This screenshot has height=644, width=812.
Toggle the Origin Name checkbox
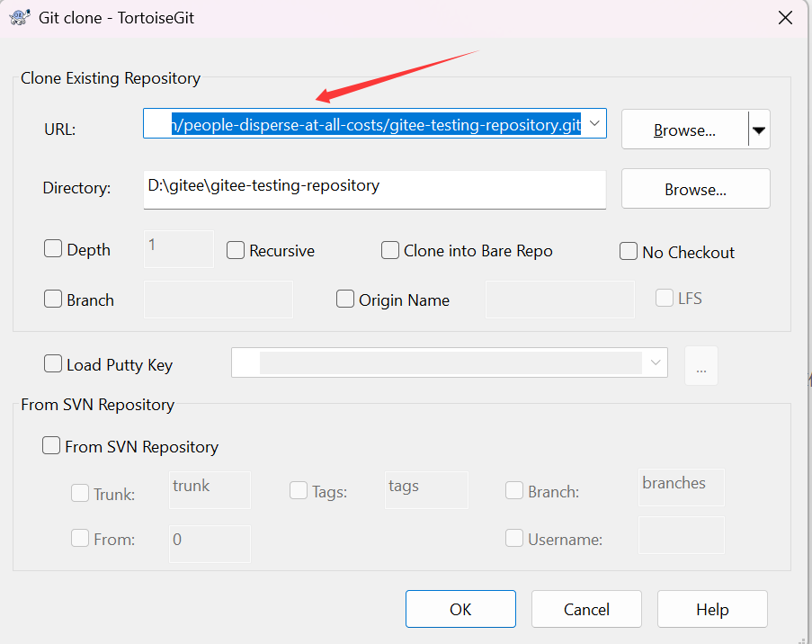click(x=345, y=299)
